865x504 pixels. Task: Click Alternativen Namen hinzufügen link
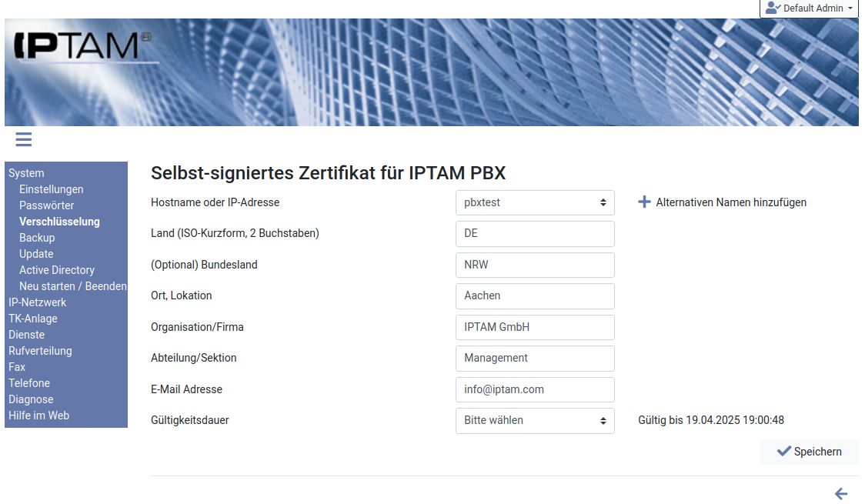pyautogui.click(x=730, y=202)
